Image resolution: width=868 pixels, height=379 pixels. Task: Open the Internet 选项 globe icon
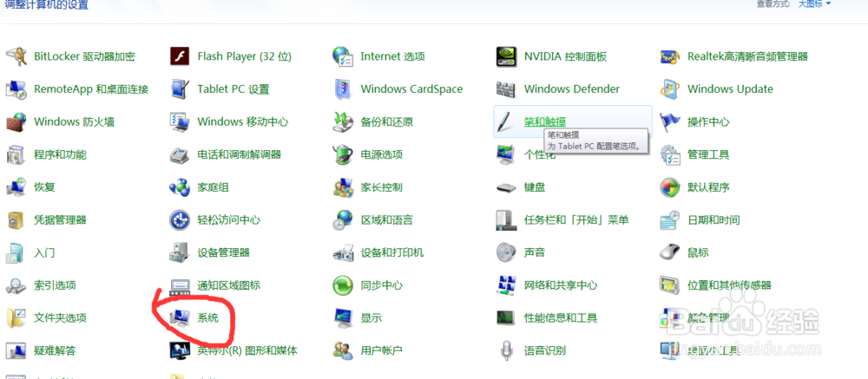point(343,56)
